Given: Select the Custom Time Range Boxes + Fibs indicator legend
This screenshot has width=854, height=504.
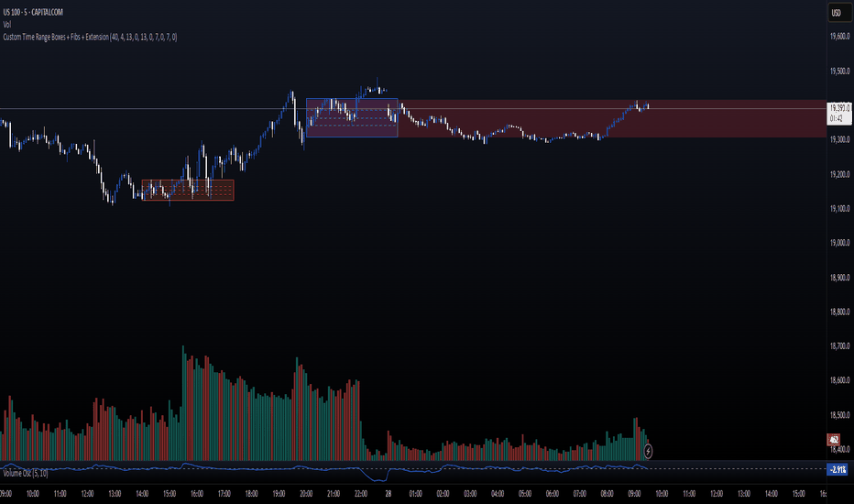Looking at the screenshot, I should click(x=90, y=37).
